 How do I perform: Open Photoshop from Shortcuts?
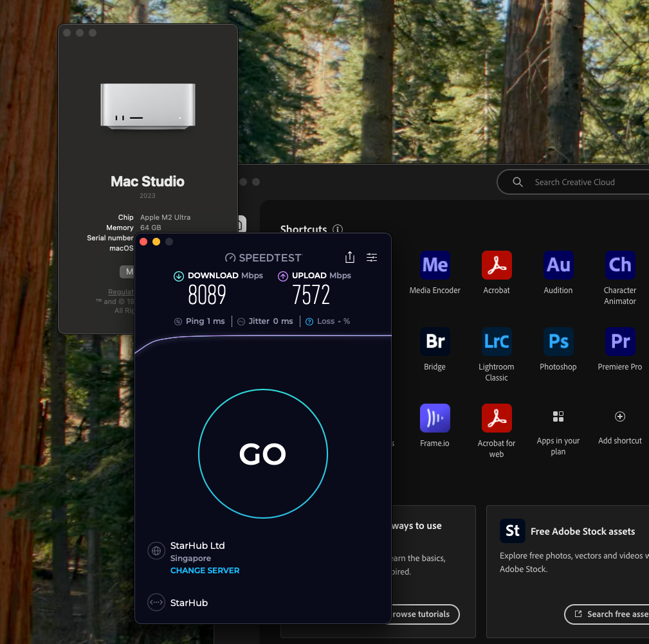(558, 342)
